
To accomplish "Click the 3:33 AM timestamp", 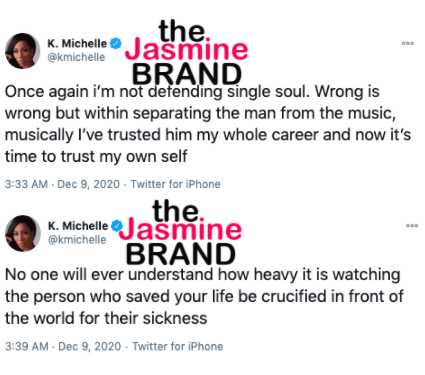I will 26,184.
